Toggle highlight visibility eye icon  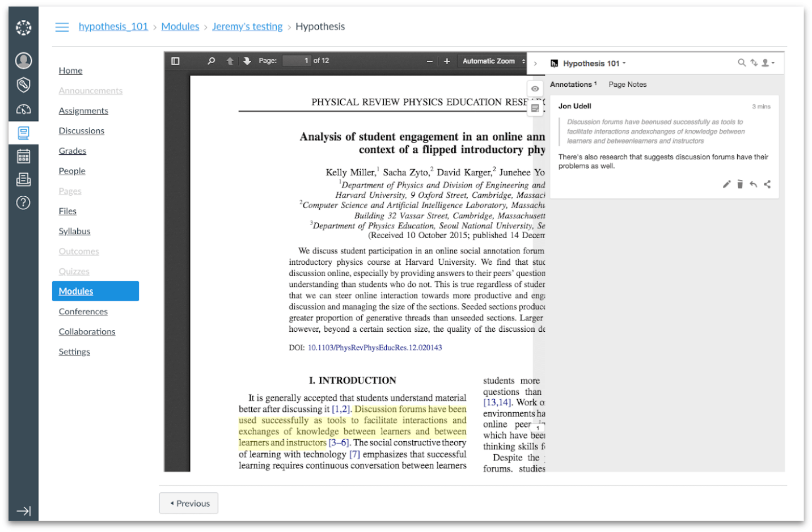[535, 89]
